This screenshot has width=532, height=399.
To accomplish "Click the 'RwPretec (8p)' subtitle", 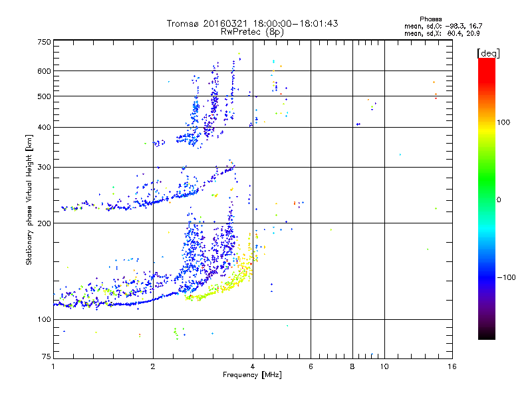I will (252, 32).
